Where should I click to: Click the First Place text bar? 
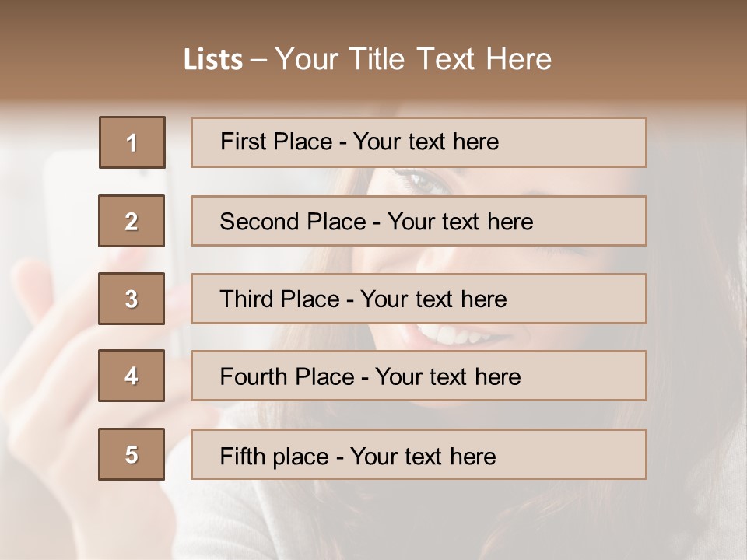tap(419, 142)
